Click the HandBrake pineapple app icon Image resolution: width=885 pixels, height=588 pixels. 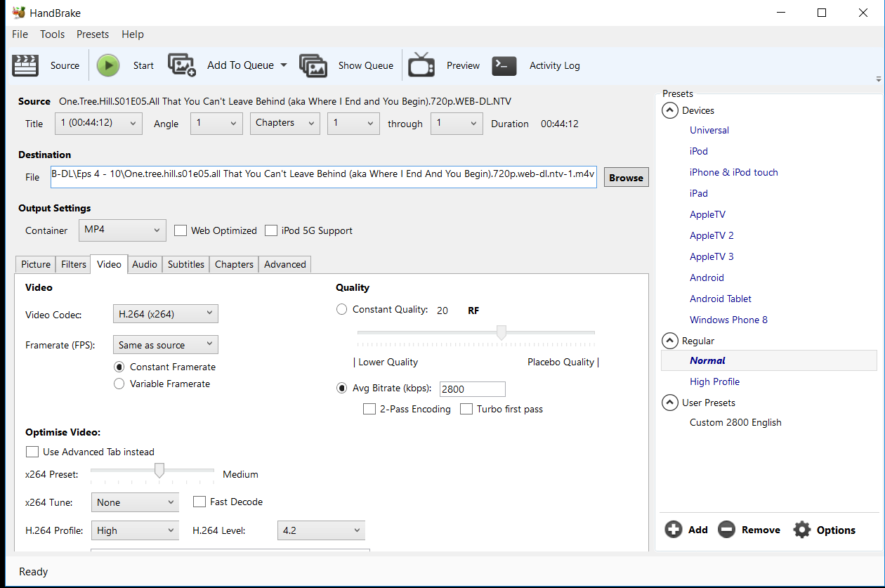(19, 13)
